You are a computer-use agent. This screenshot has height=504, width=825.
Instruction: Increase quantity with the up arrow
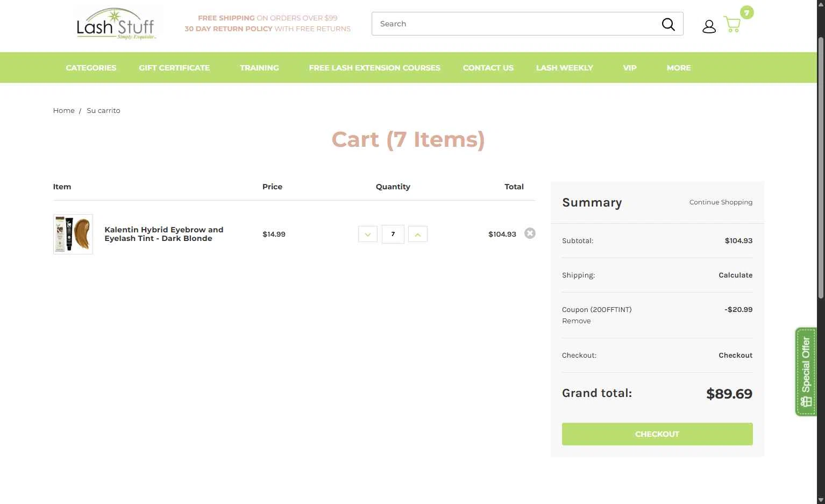point(418,235)
